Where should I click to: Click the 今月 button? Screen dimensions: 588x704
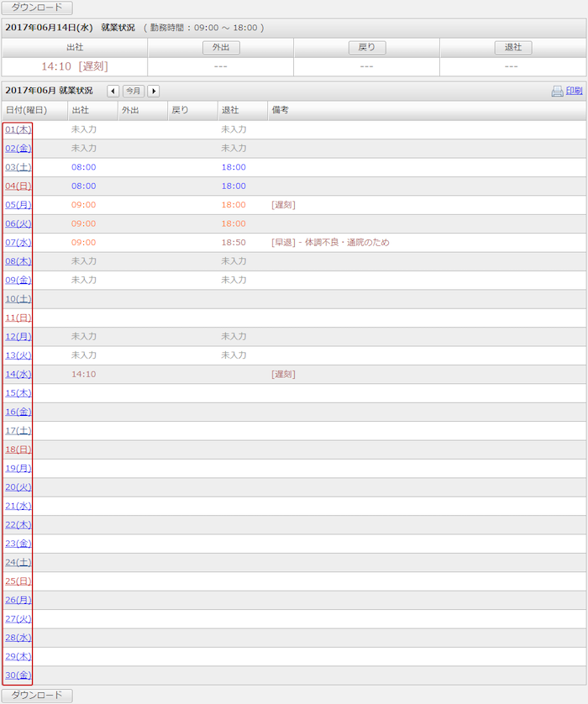click(x=134, y=91)
